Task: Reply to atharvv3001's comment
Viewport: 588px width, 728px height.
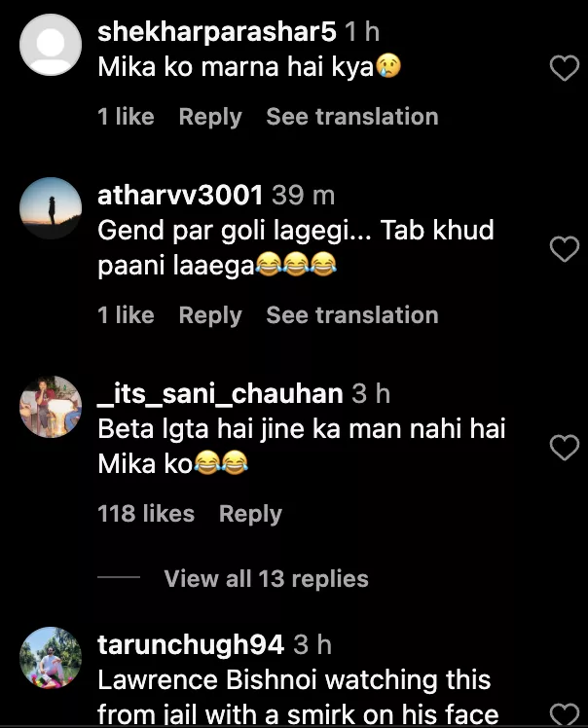Action: [x=210, y=315]
